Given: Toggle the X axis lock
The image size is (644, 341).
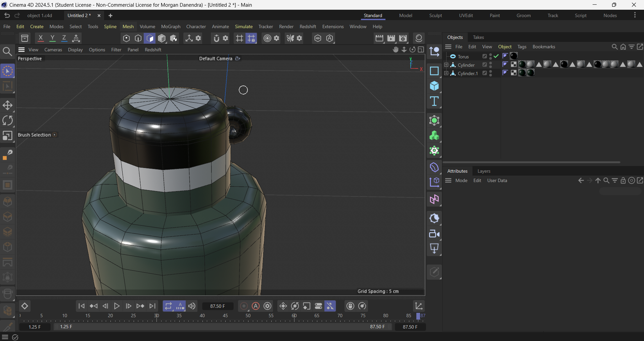Looking at the screenshot, I should 41,38.
